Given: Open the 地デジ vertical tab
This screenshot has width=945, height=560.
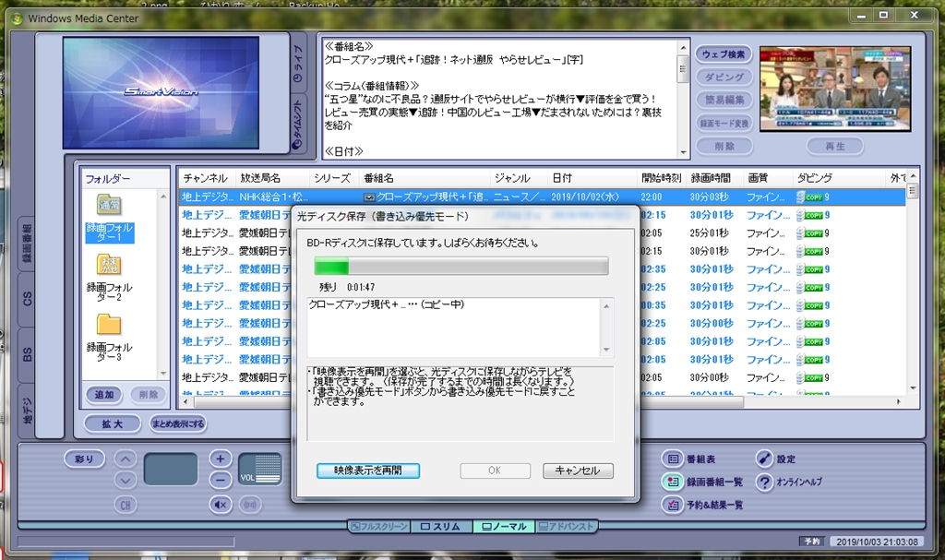Looking at the screenshot, I should [27, 411].
